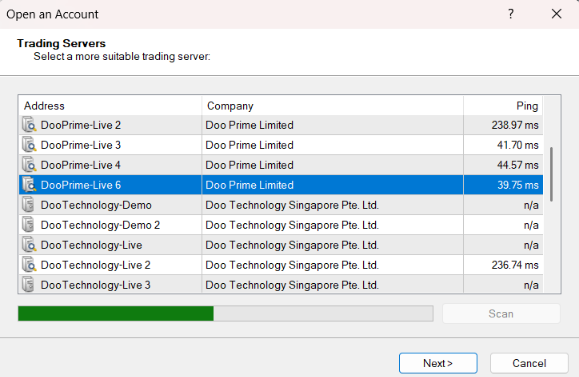579x377 pixels.
Task: Select the row with 236.74 ms ping
Action: tap(281, 265)
